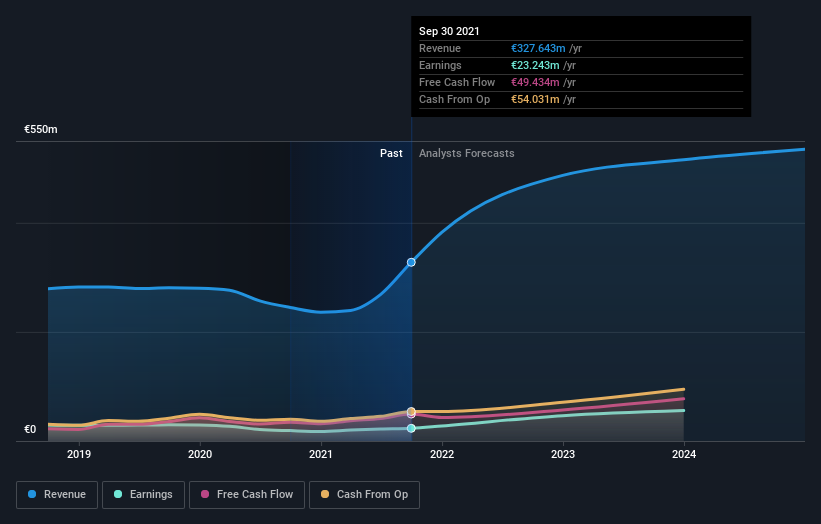
Task: Toggle the Free Cash Flow legend series
Action: click(247, 495)
